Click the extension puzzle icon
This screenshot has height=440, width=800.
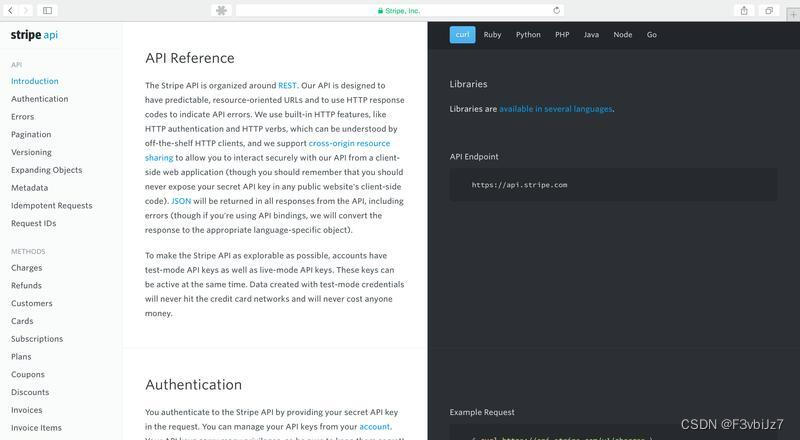click(221, 10)
